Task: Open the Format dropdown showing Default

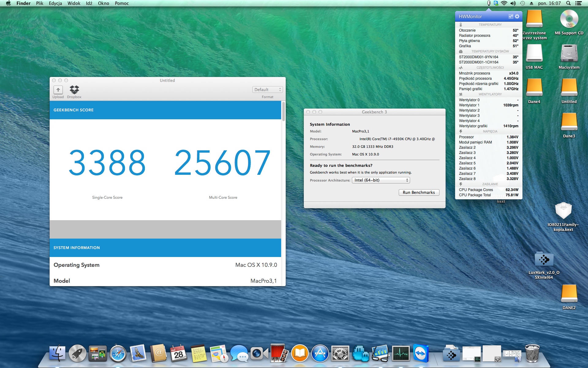Action: pos(267,90)
